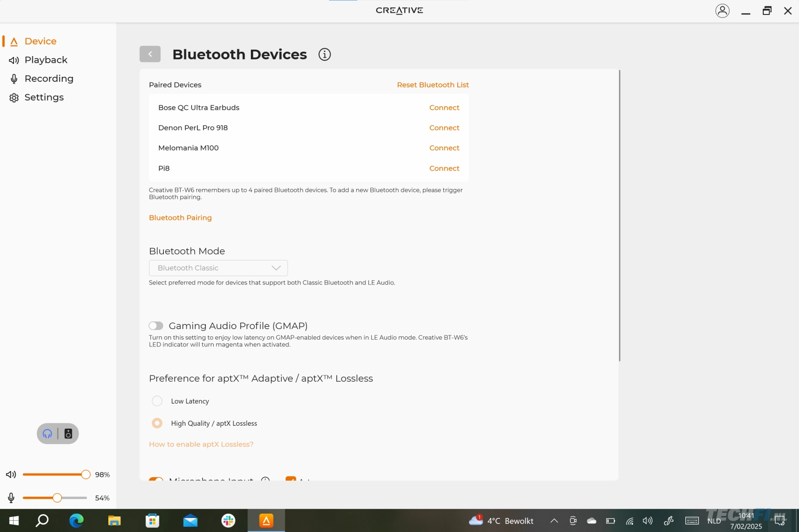Open Windows search in the taskbar

(42, 520)
